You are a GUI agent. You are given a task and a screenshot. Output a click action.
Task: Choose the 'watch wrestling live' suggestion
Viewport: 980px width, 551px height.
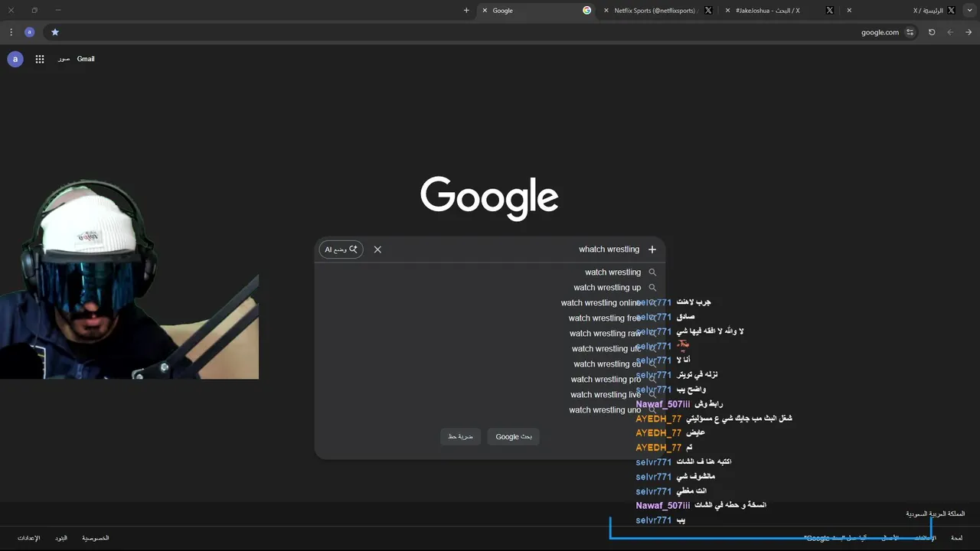pyautogui.click(x=490, y=395)
